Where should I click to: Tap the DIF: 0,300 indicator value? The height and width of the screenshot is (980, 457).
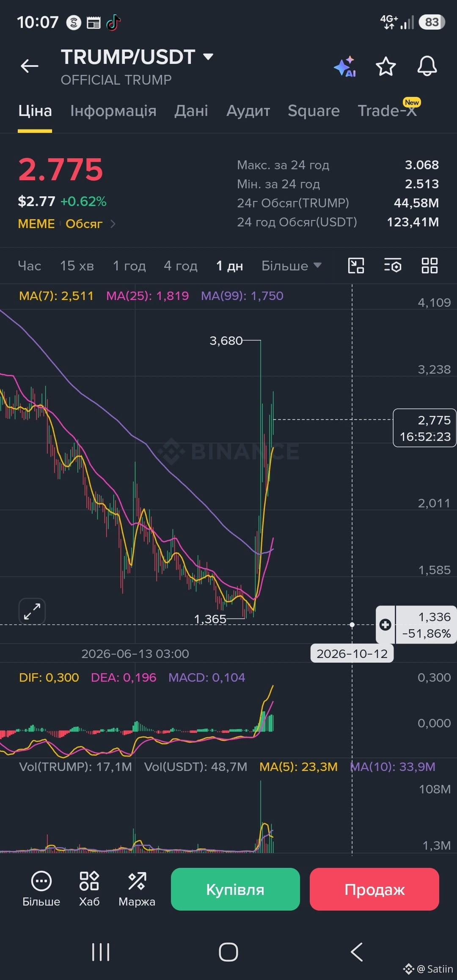coord(49,677)
